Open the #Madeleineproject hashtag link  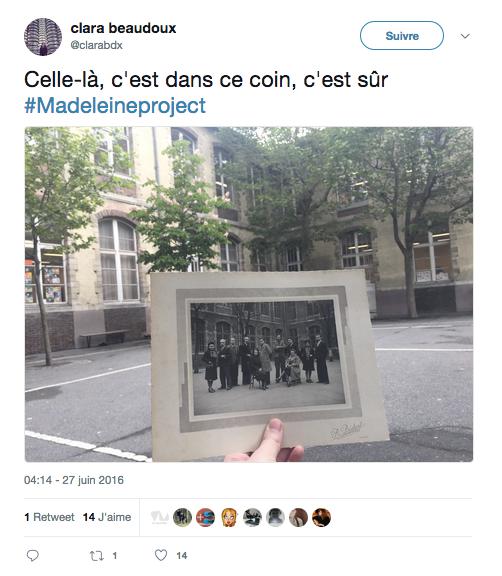pyautogui.click(x=115, y=106)
